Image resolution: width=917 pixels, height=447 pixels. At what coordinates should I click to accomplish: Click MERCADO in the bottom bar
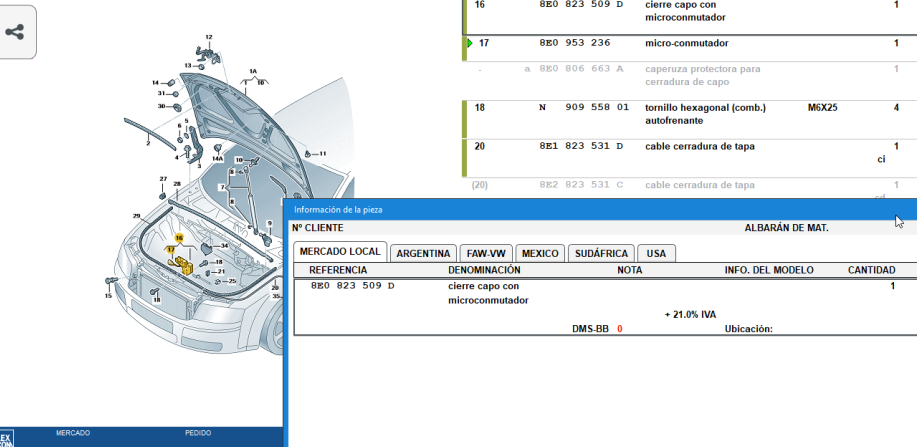(x=73, y=433)
